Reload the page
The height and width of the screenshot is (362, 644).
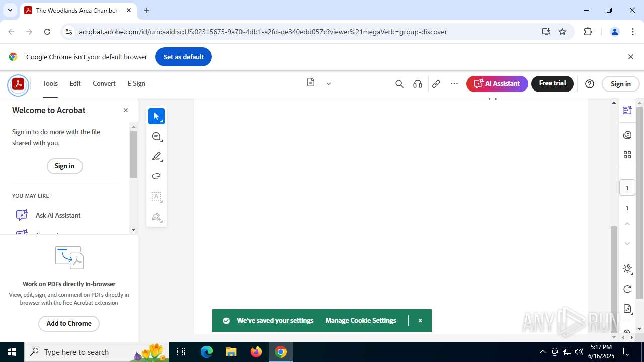click(47, 32)
